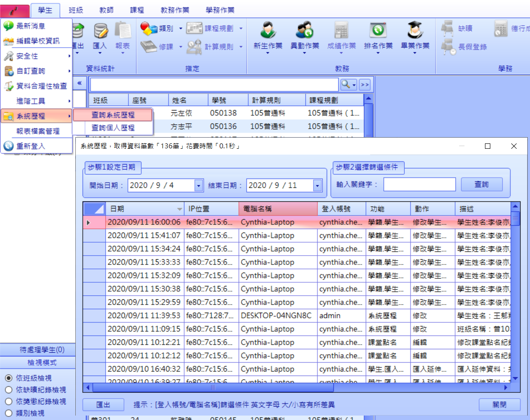
Task: Click the 待處理學生(0) button
Action: point(38,350)
